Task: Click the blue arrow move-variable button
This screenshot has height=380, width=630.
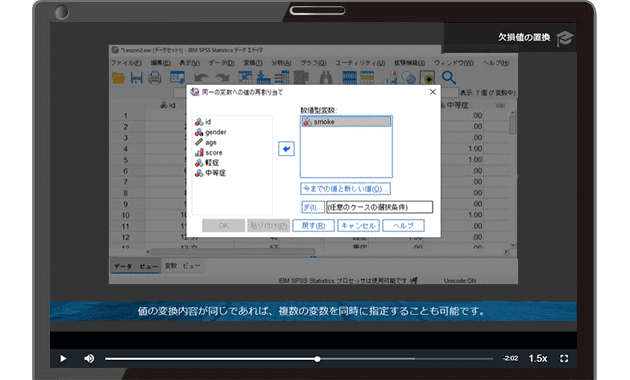Action: coord(286,149)
